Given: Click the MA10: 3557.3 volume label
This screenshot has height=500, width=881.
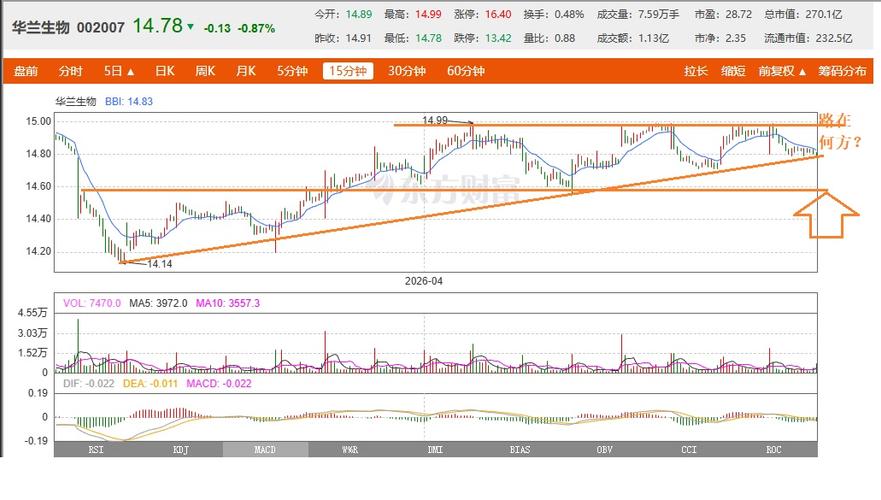Looking at the screenshot, I should point(228,303).
